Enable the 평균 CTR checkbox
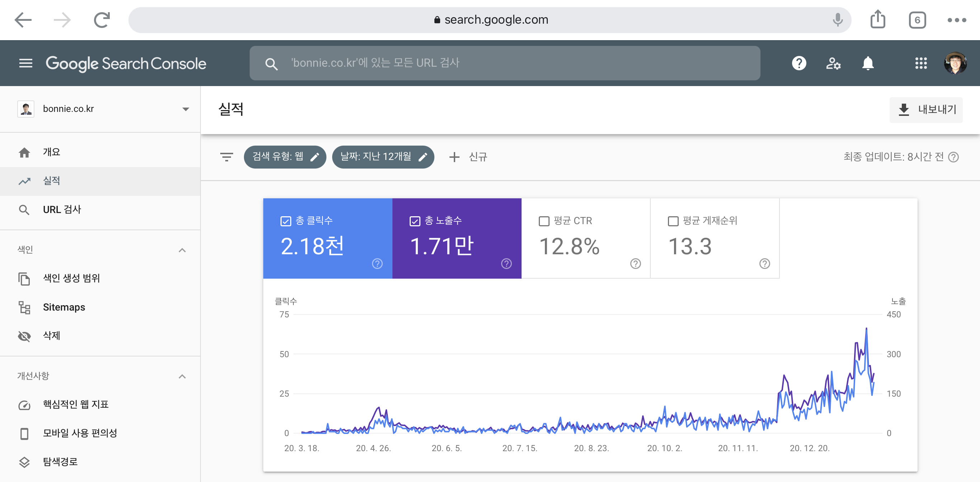 pos(544,221)
